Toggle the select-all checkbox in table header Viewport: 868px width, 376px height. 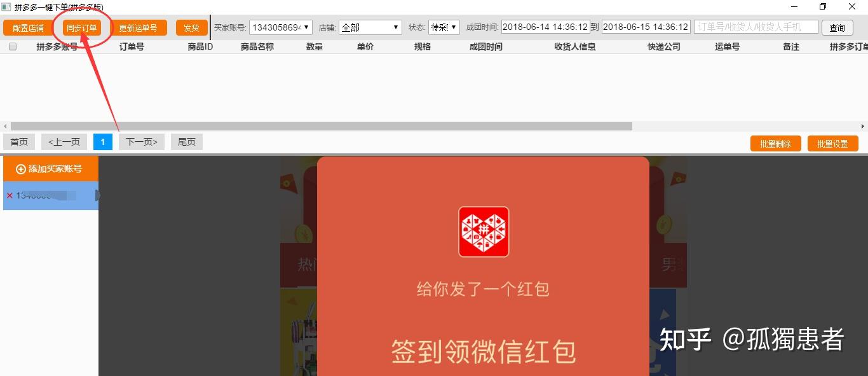click(13, 46)
